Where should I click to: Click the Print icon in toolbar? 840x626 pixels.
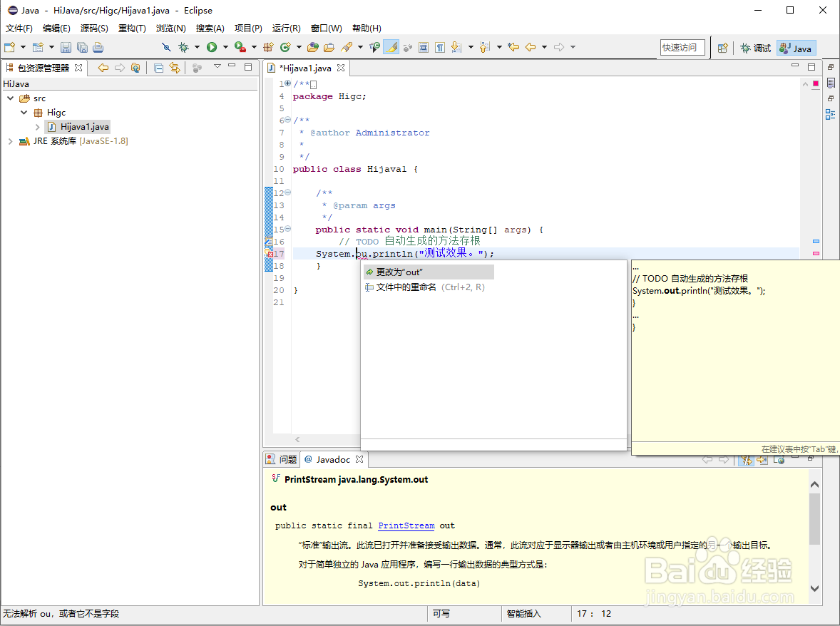coord(98,47)
